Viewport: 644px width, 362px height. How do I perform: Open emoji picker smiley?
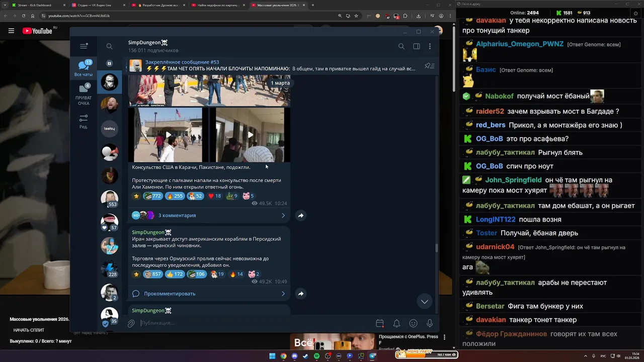click(x=413, y=323)
